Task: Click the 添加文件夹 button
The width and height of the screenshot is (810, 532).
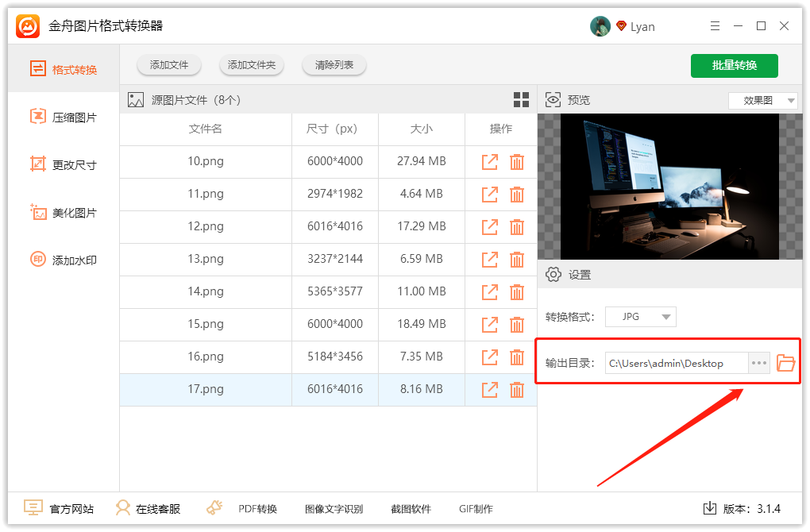Action: click(x=252, y=65)
